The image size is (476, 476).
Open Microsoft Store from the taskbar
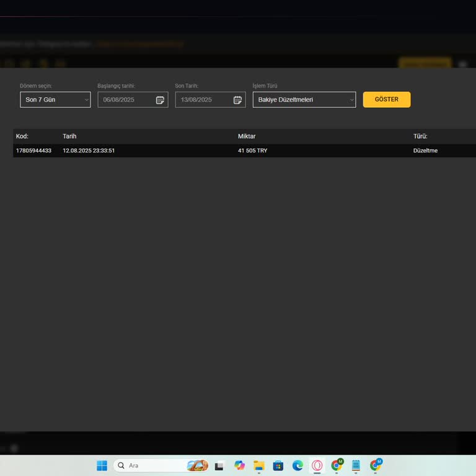pyautogui.click(x=278, y=465)
